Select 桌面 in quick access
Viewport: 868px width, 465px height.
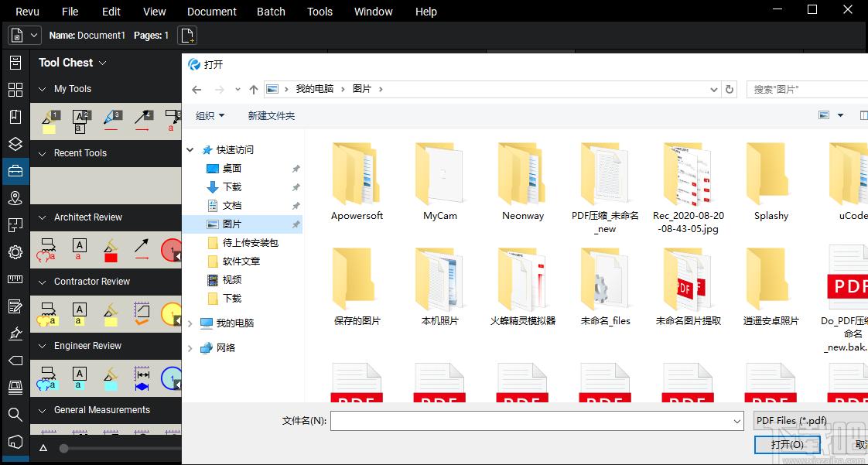232,169
